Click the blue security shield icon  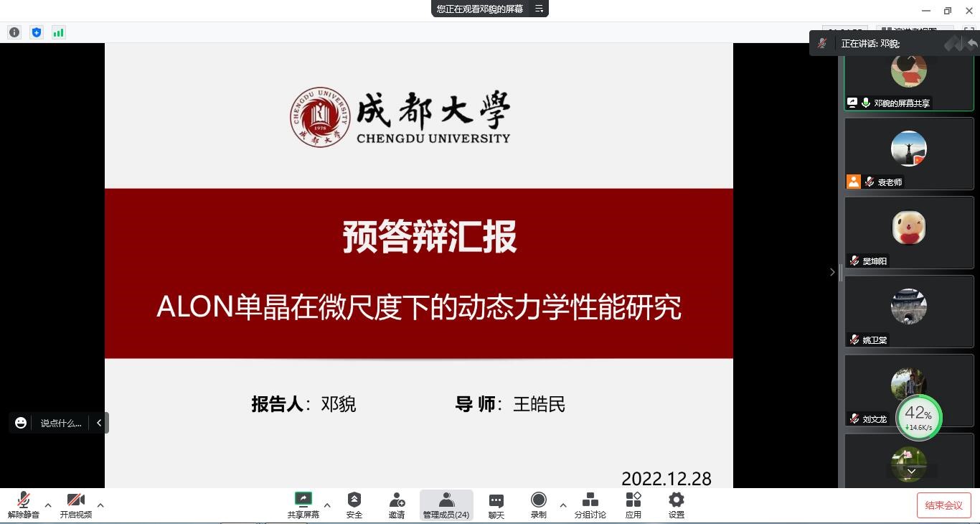coord(37,32)
